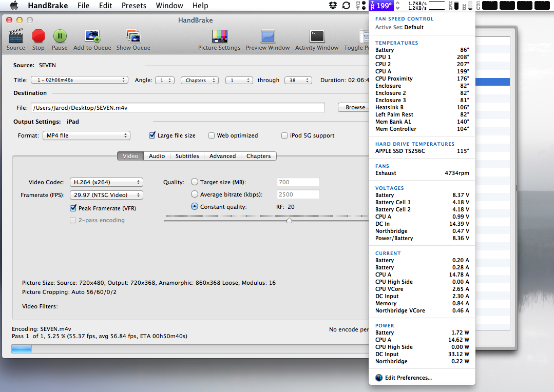Switch to the Video tab
The image size is (554, 392).
coord(130,156)
